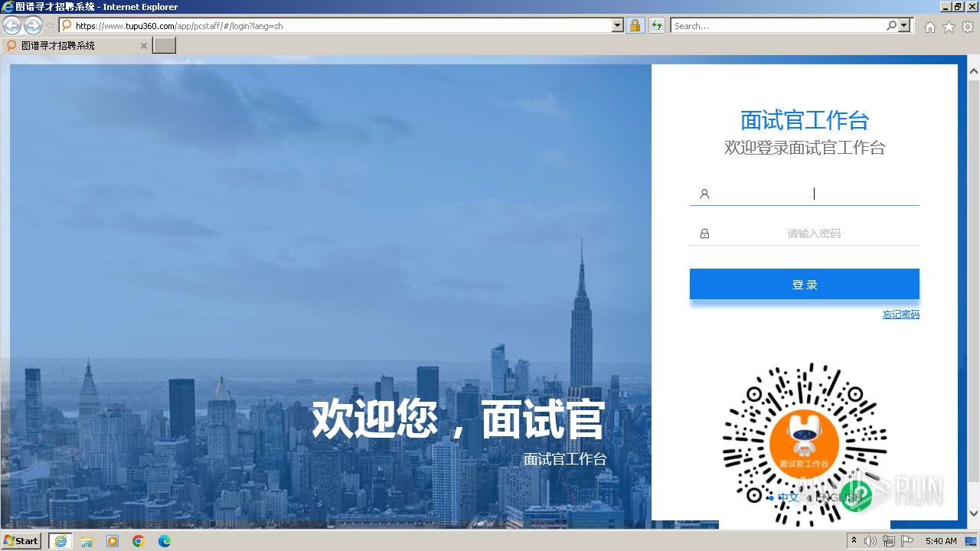The image size is (980, 551).
Task: Go back using the browser Back arrow
Action: pos(12,25)
